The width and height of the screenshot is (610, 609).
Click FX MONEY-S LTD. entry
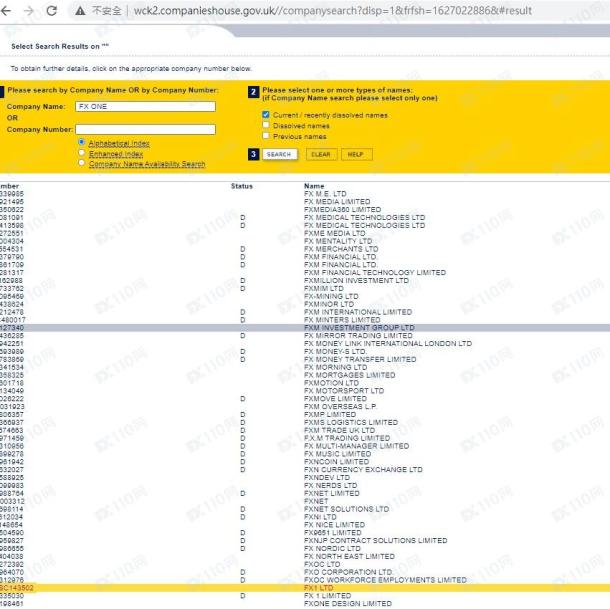coord(335,352)
